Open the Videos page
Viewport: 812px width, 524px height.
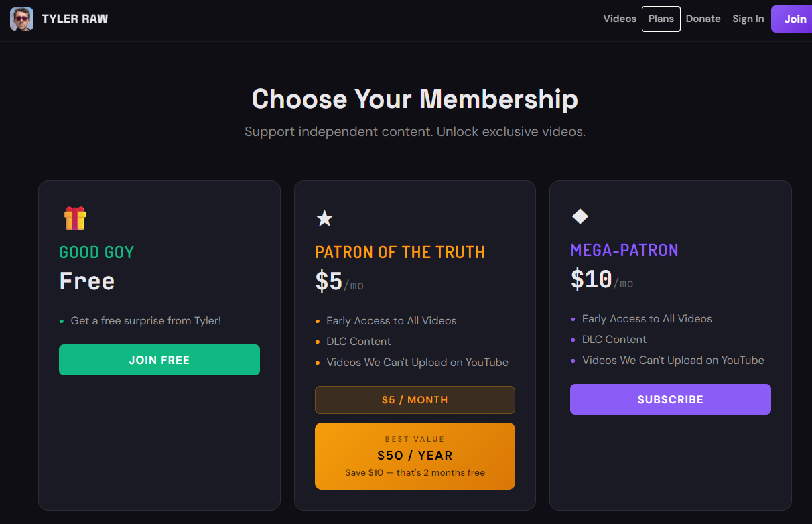619,19
